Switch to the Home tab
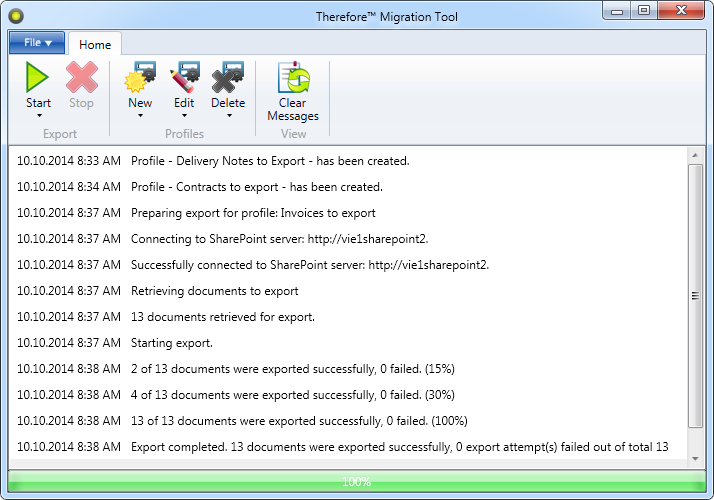 95,44
